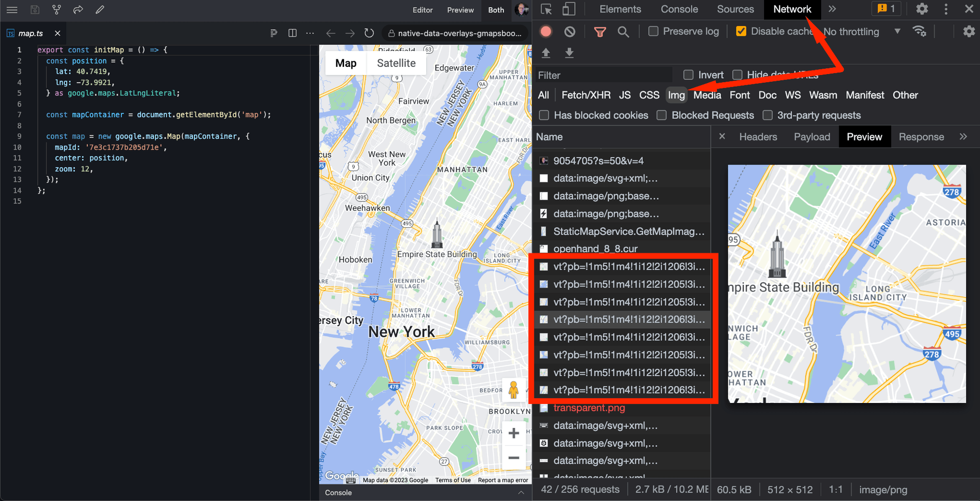Viewport: 980px width, 501px height.
Task: Expand more DevTools tabs chevron
Action: 832,9
